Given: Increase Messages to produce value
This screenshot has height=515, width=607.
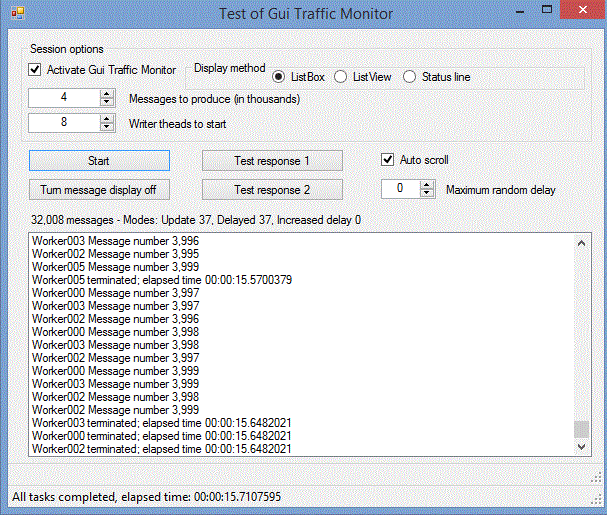Looking at the screenshot, I should (107, 93).
